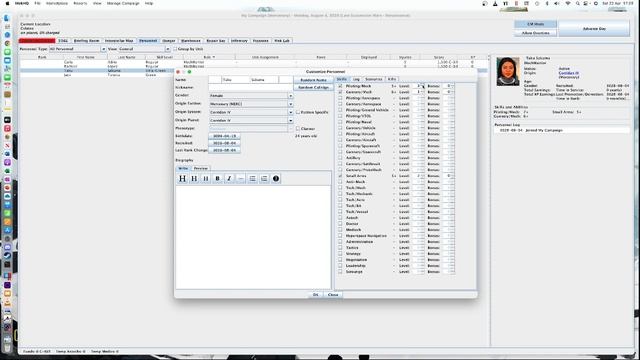Enable the Doctor skill checkbox
This screenshot has height=360, width=640.
(x=340, y=224)
